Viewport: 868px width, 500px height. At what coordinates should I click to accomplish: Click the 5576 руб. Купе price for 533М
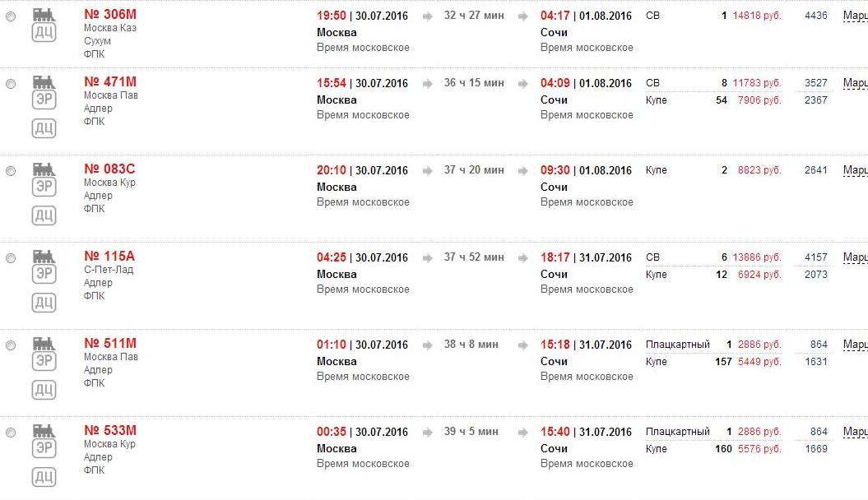coord(759,449)
